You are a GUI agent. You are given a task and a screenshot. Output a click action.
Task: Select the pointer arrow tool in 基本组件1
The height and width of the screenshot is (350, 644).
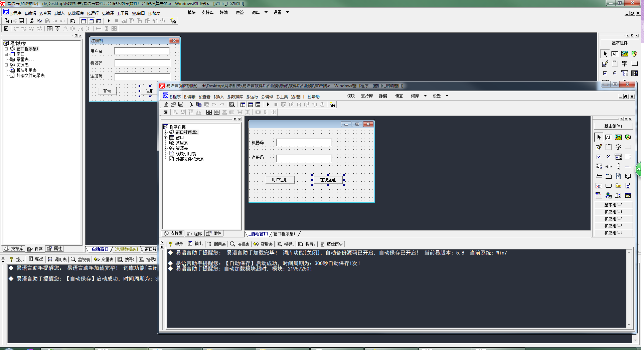[x=599, y=137]
